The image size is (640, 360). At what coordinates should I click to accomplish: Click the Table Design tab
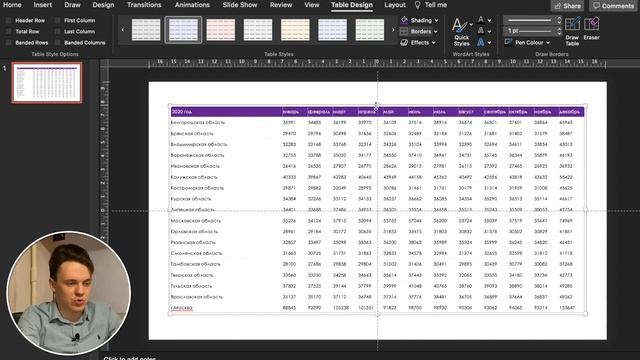tap(351, 5)
